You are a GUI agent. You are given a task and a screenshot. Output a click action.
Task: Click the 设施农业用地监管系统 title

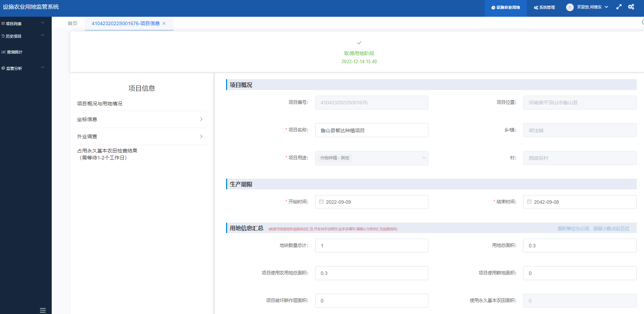(x=31, y=7)
